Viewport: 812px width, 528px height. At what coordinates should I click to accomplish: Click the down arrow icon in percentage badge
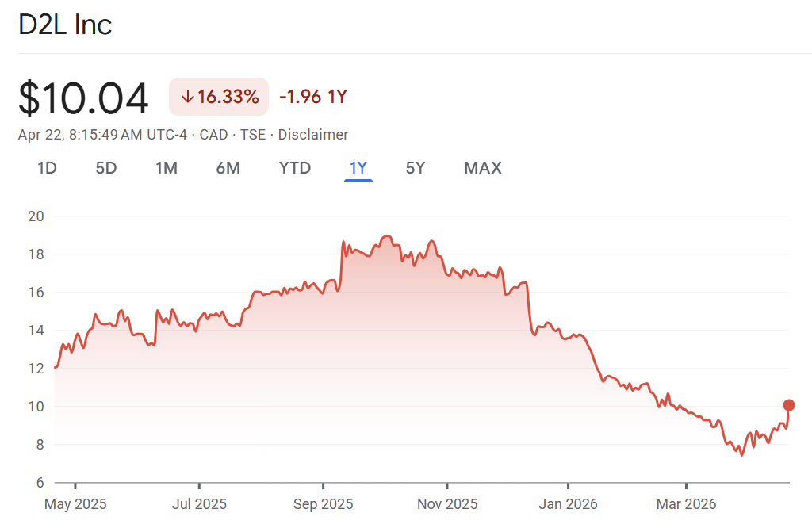[187, 98]
